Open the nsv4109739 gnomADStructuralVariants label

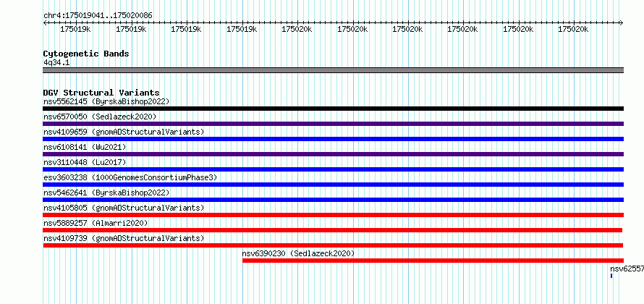pos(124,238)
